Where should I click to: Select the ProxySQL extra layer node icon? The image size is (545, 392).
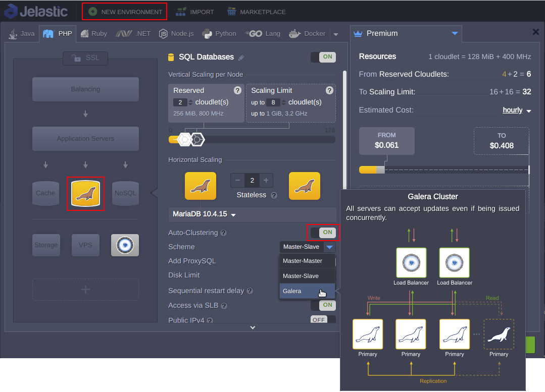125,245
